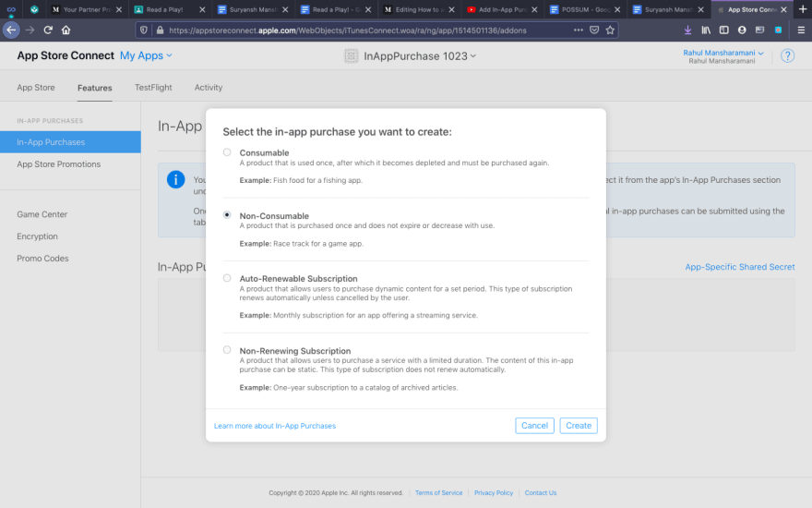The width and height of the screenshot is (812, 508).
Task: Toggle the sidebar view icon
Action: pos(724,30)
